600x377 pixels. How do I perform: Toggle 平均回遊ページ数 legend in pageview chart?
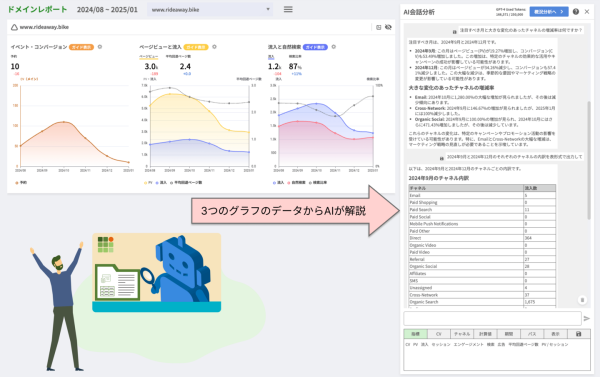[186, 183]
